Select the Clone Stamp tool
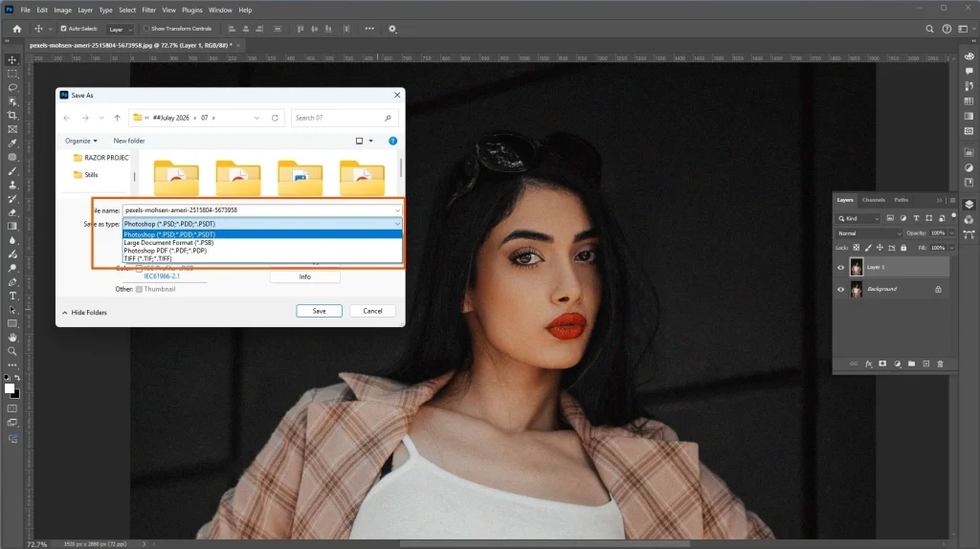The height and width of the screenshot is (549, 980). [11, 185]
